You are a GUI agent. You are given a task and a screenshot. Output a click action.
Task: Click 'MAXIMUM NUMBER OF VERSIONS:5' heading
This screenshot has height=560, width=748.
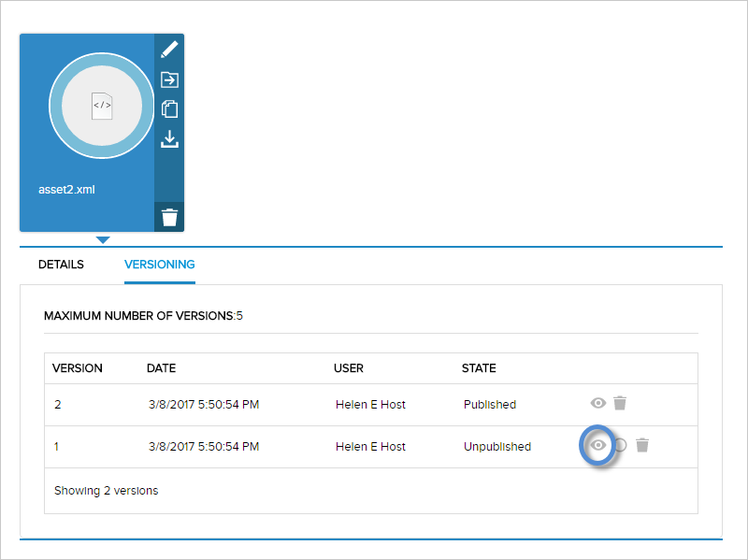click(x=143, y=316)
